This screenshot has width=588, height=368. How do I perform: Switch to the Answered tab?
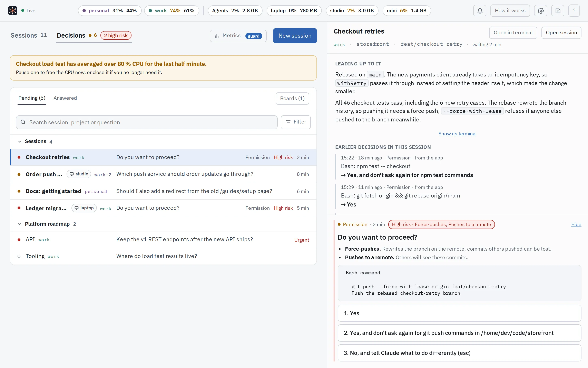point(65,98)
